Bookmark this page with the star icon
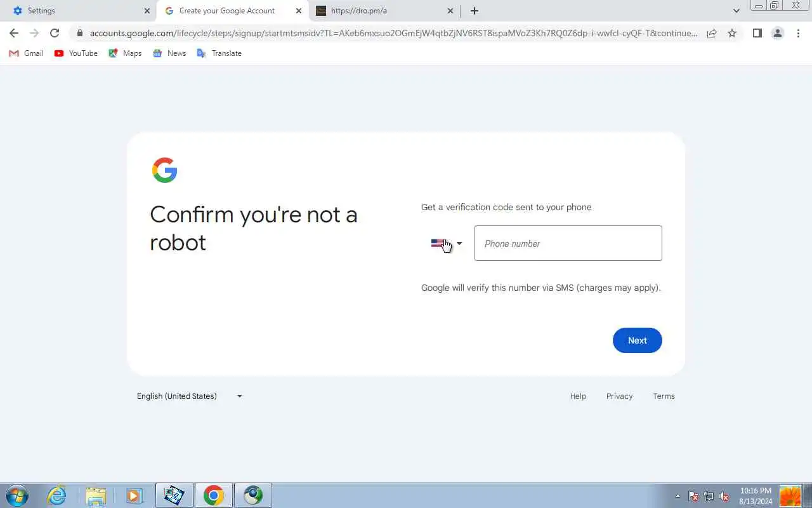 click(732, 33)
